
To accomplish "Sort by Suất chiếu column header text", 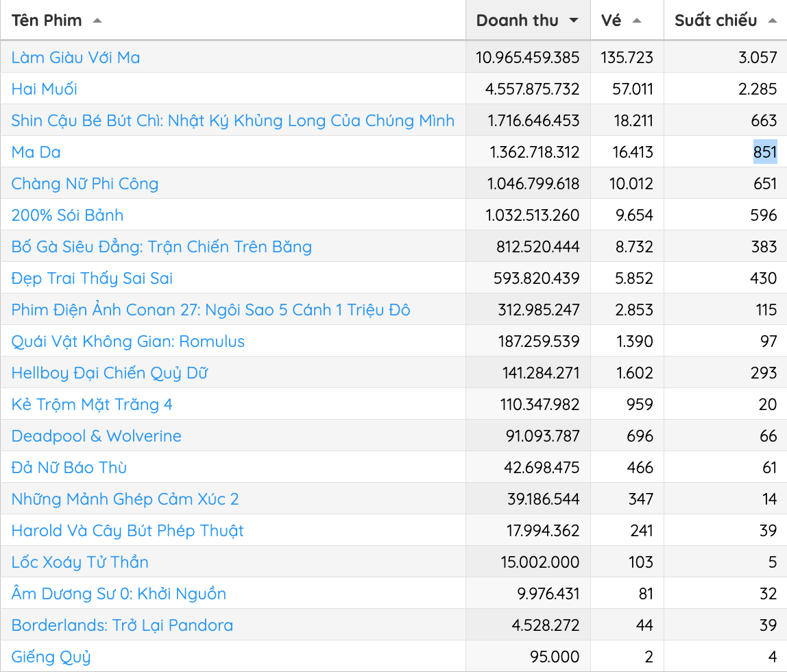I will click(716, 21).
